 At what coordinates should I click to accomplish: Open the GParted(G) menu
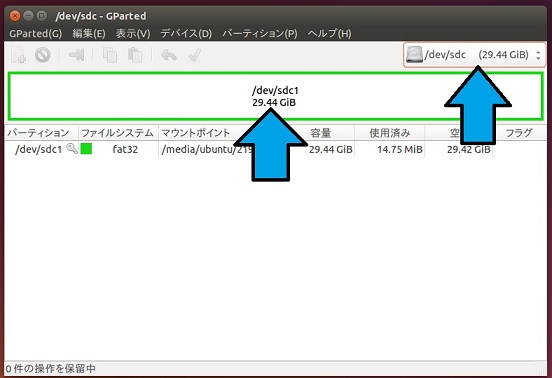[x=36, y=34]
